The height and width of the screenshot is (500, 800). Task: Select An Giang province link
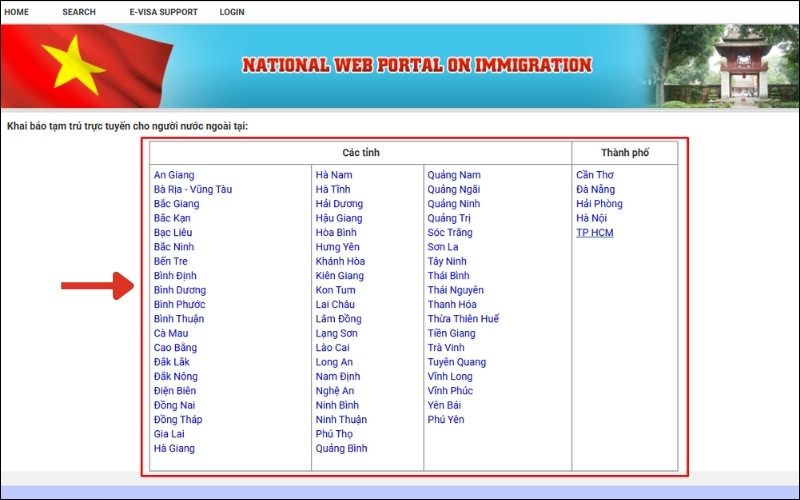tap(174, 175)
